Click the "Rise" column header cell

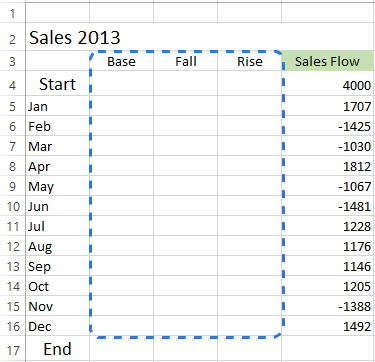click(x=249, y=61)
